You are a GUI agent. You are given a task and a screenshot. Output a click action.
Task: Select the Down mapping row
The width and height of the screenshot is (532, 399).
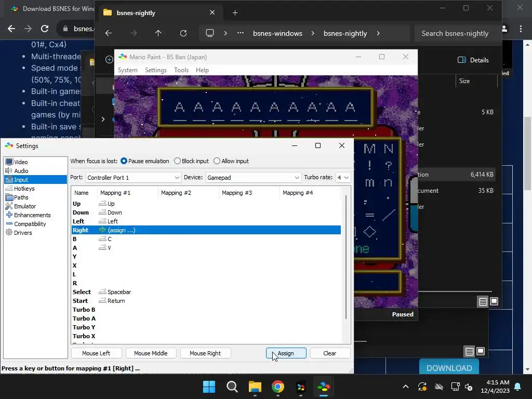point(206,212)
